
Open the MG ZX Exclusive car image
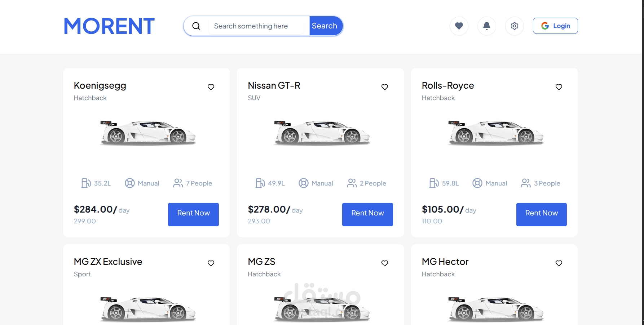coord(148,309)
